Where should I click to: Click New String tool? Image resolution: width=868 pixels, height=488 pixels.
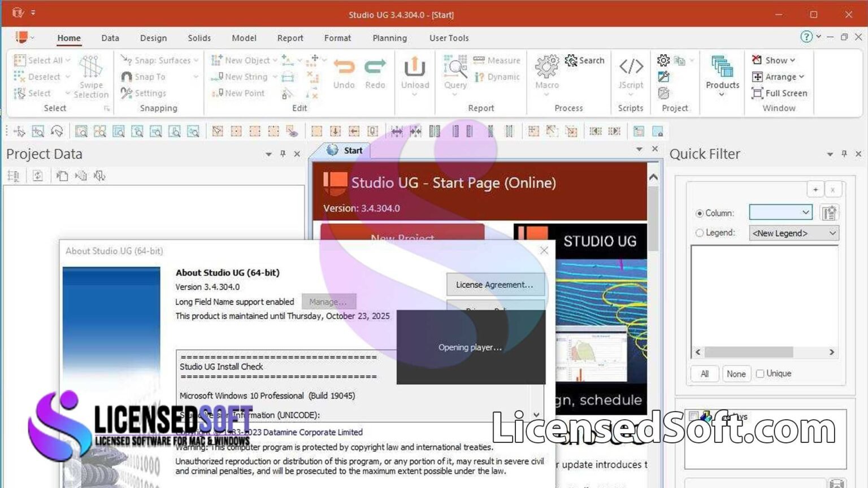click(239, 77)
